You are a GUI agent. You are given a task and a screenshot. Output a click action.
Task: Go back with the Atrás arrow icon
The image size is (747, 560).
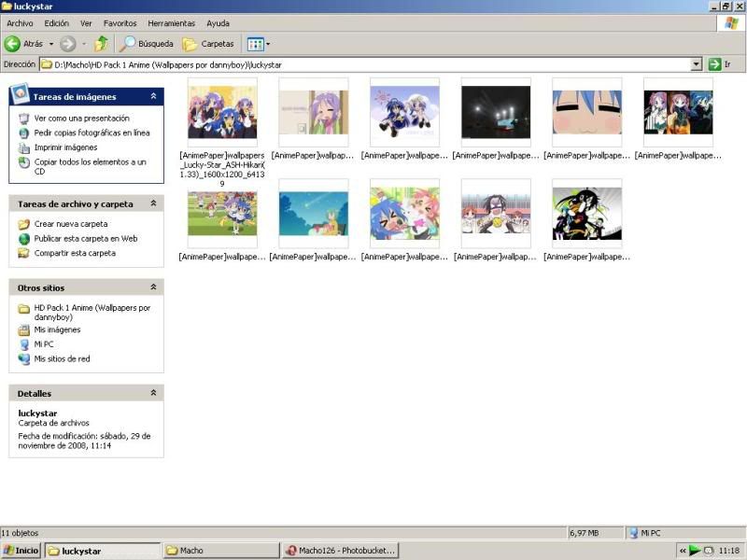click(12, 44)
